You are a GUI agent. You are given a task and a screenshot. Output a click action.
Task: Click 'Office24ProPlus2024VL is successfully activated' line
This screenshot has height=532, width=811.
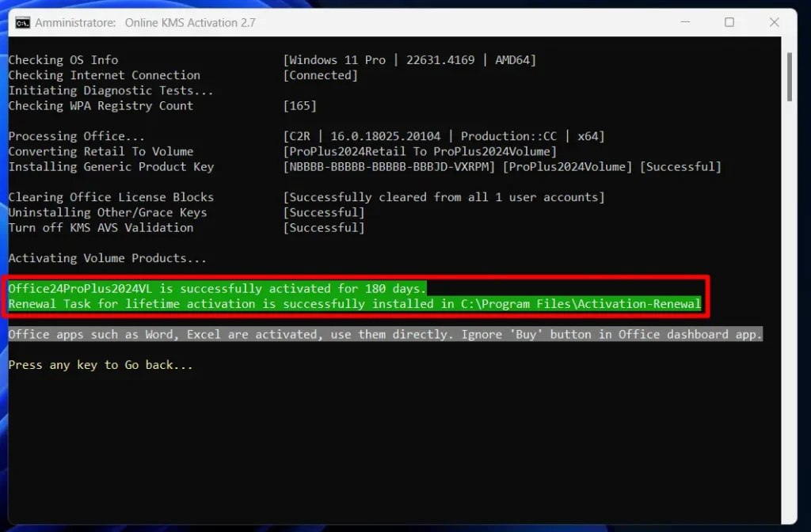[217, 288]
